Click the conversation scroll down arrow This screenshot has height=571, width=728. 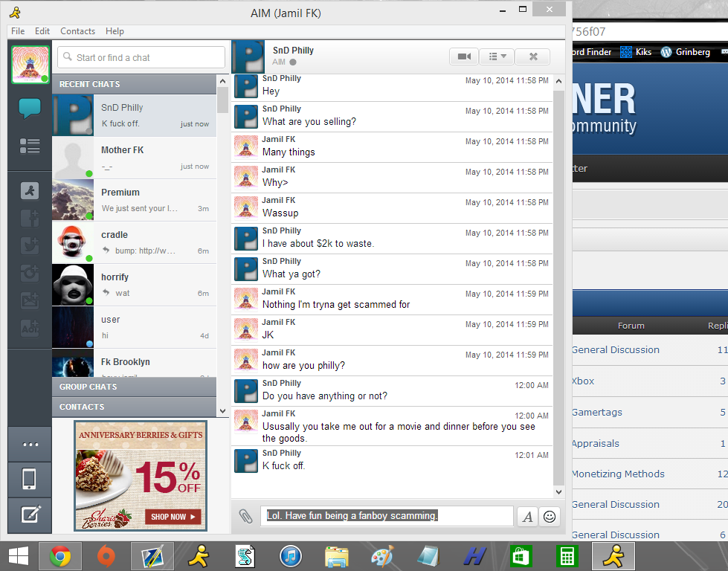click(x=558, y=492)
